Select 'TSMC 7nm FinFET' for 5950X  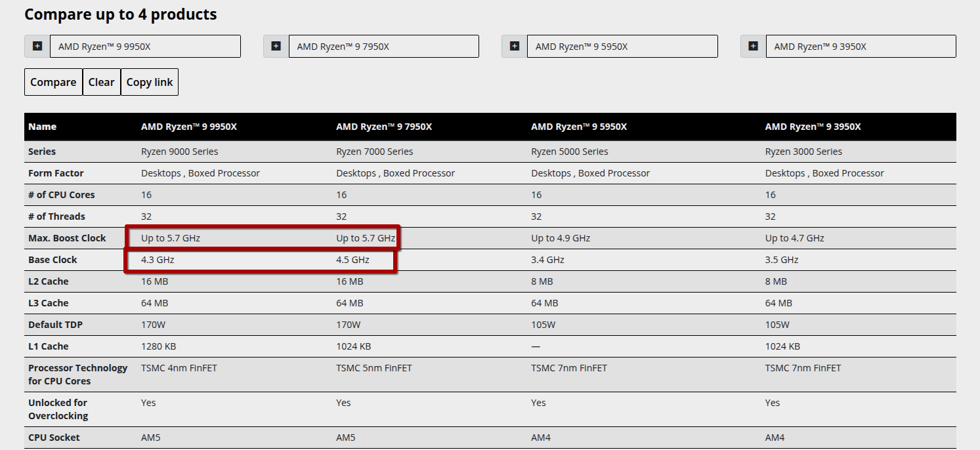[x=569, y=368]
